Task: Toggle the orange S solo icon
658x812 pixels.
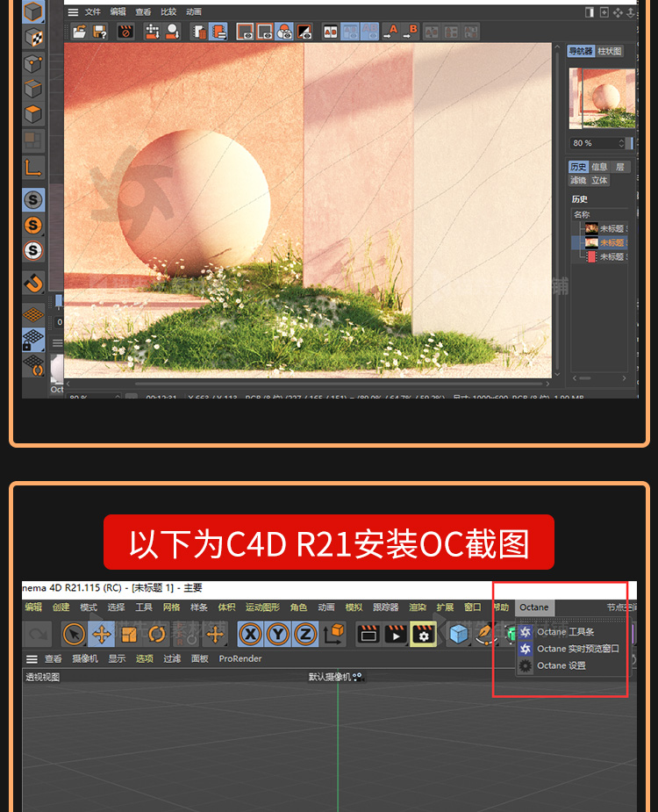Action: [33, 226]
